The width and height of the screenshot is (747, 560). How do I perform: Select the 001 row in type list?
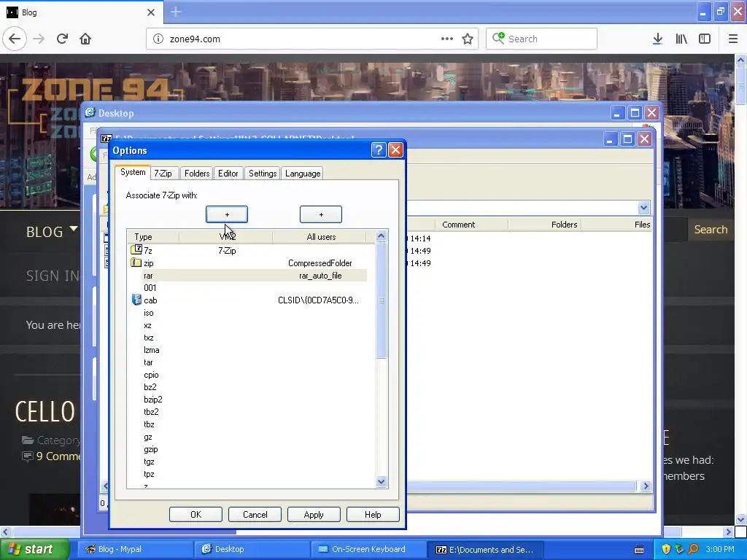[248, 287]
